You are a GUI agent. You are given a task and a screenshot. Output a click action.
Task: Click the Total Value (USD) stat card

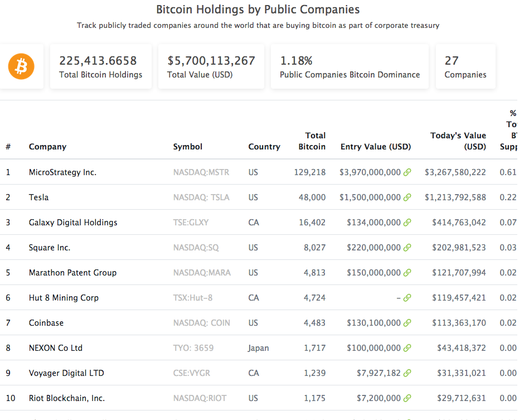coord(211,66)
